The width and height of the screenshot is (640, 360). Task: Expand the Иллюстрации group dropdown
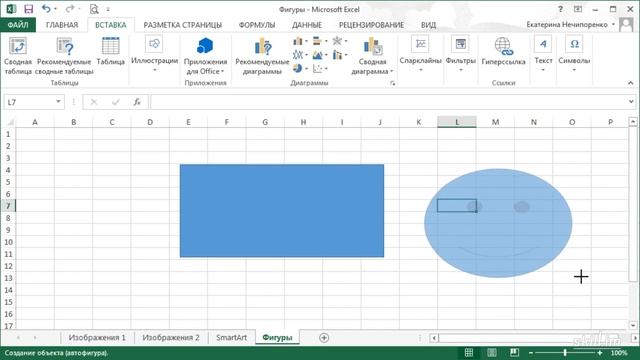154,55
